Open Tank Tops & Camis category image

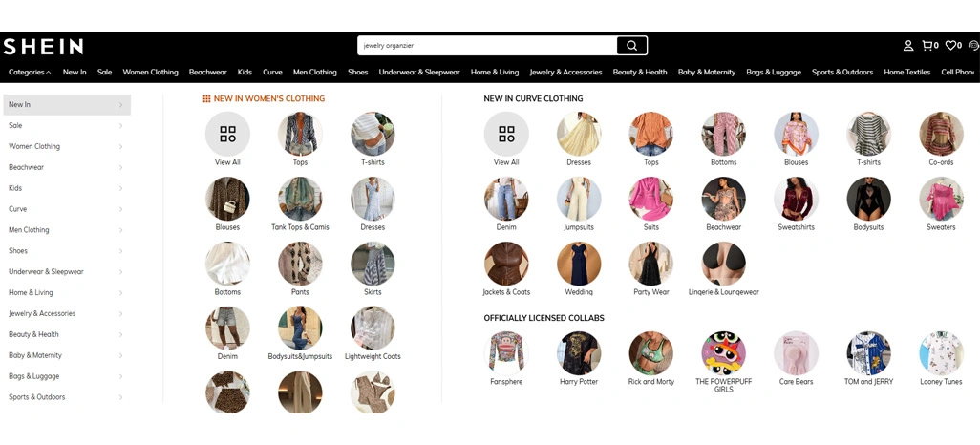coord(300,199)
